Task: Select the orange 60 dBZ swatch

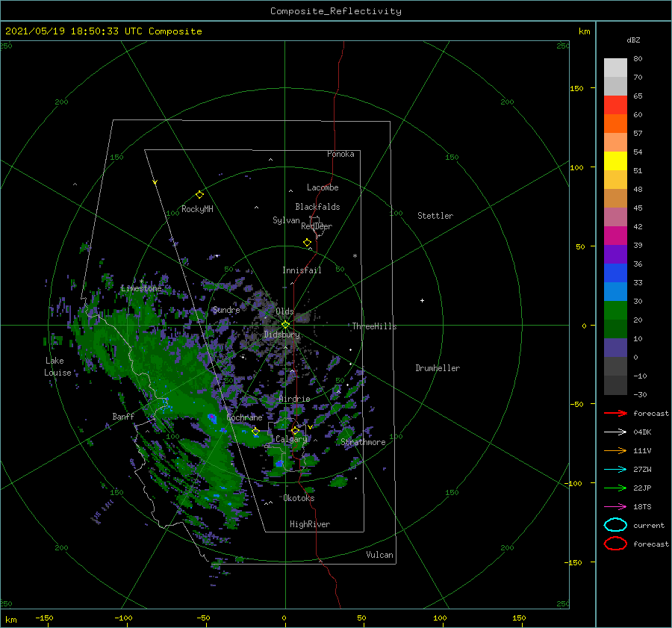Action: 615,124
